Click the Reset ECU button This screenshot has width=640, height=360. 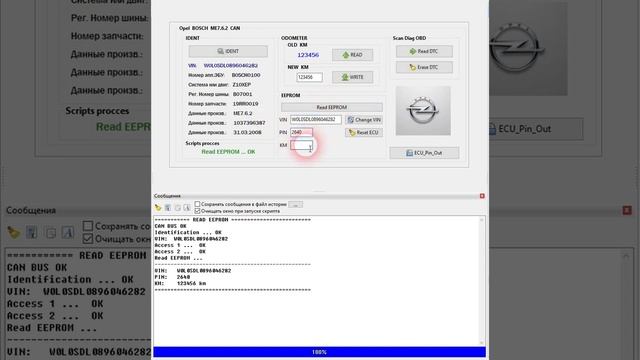(364, 132)
